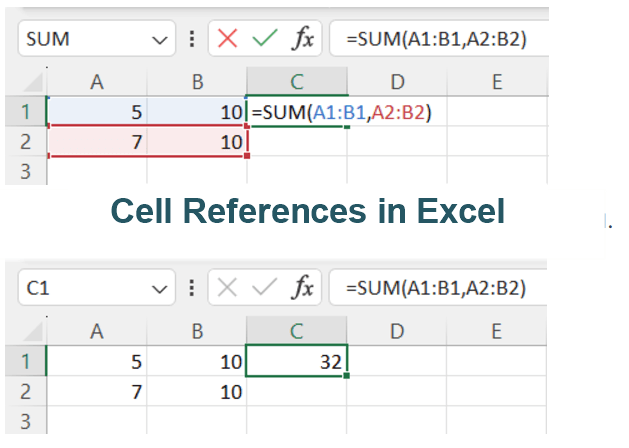This screenshot has width=629, height=448.
Task: Open Insert Function fx in the top spreadsheet
Action: click(x=303, y=39)
